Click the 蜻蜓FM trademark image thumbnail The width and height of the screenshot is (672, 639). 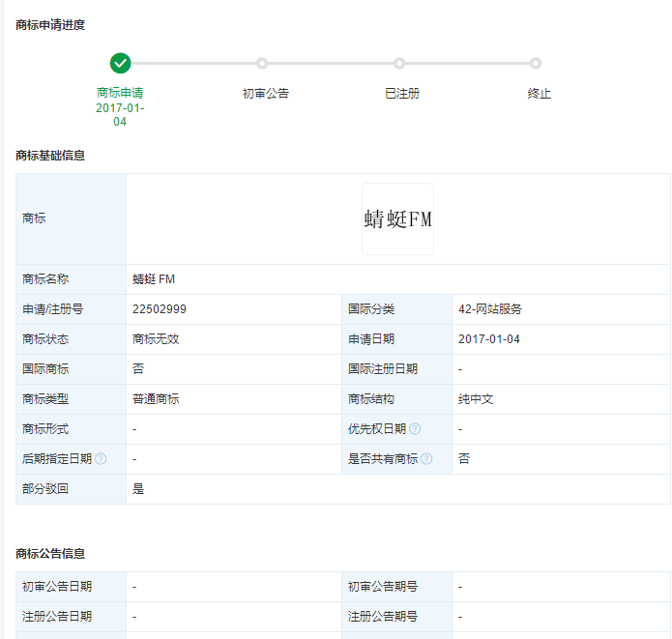click(397, 219)
